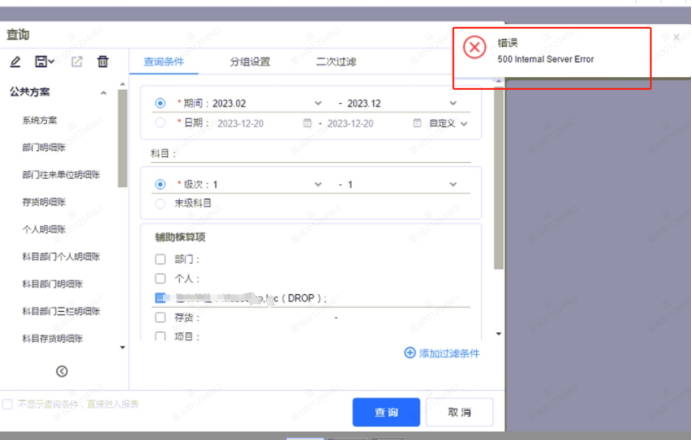Switch to 二次过滤 tab

(336, 61)
